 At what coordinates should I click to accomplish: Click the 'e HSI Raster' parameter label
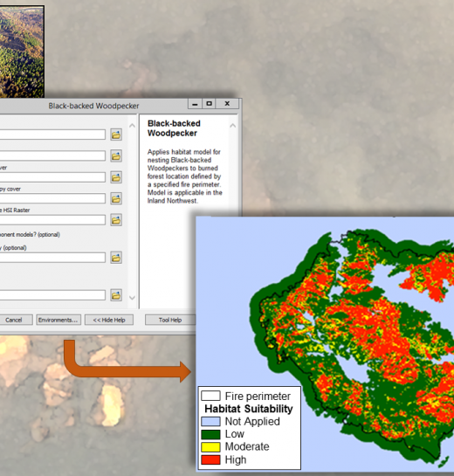(15, 210)
